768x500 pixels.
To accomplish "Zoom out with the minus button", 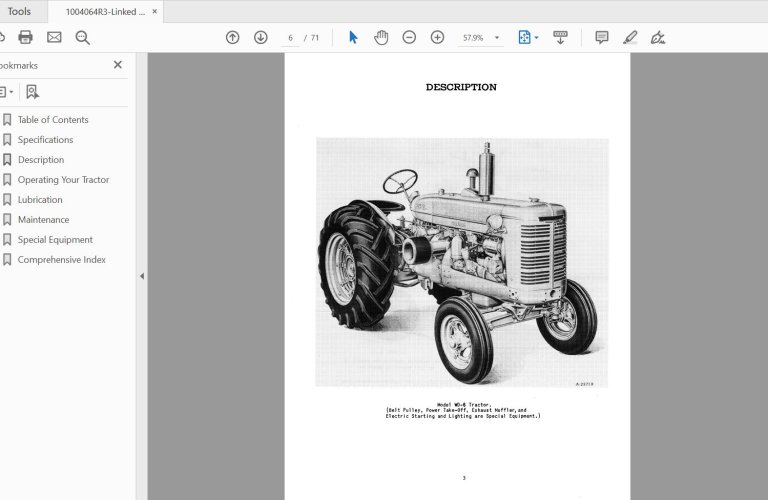I will point(409,37).
